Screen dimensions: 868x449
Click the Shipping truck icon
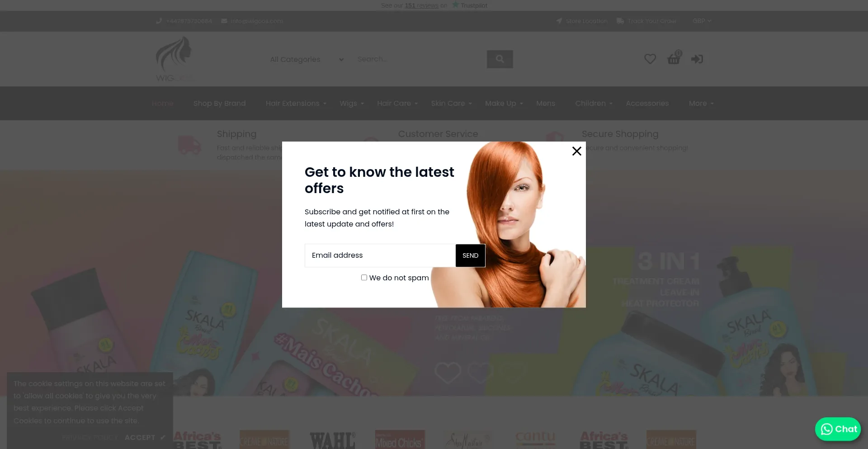pyautogui.click(x=189, y=145)
